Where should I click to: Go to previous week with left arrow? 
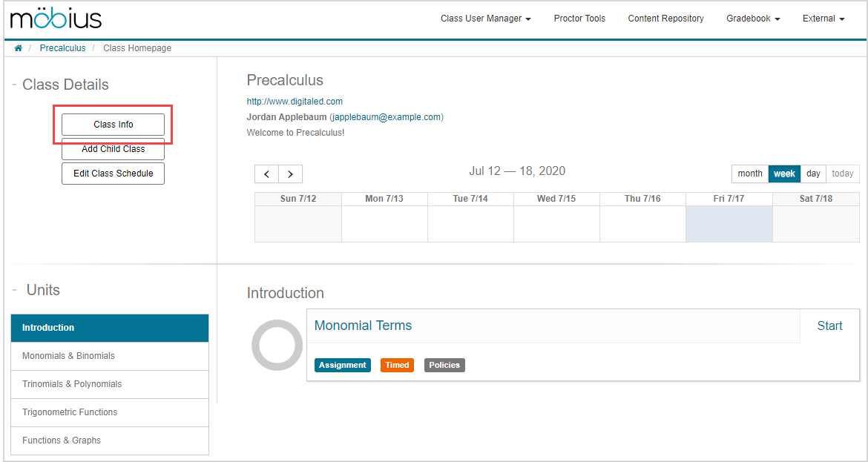point(266,174)
